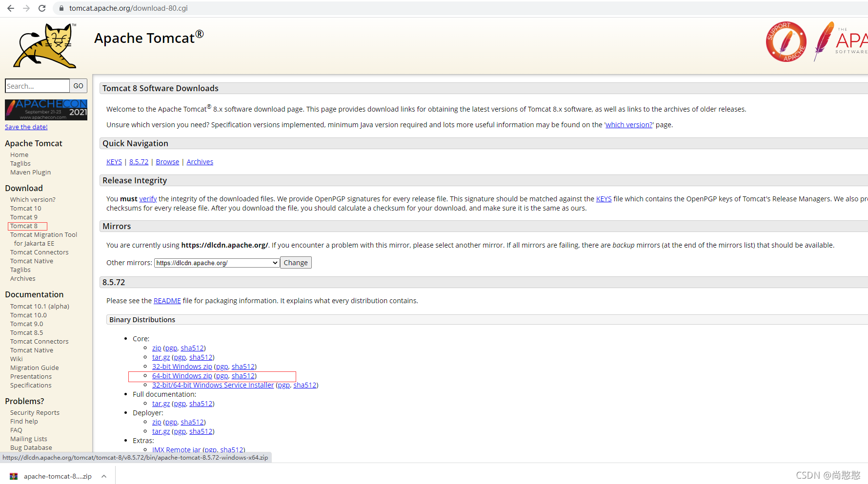Screen dimensions: 868x484
Task: Submit search with the GO button
Action: pyautogui.click(x=79, y=86)
